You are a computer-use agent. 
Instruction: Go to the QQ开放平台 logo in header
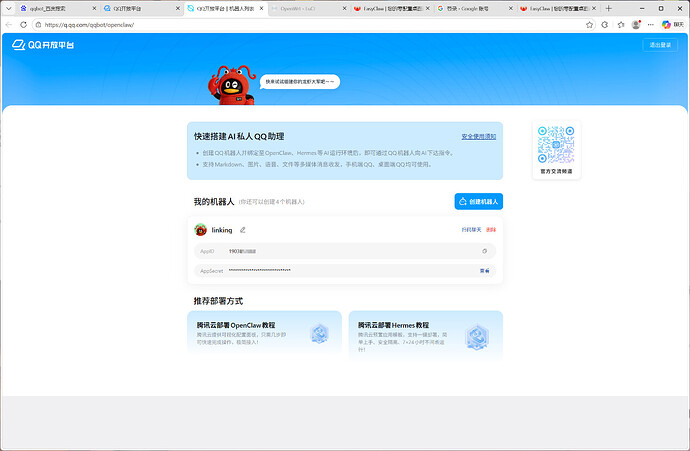point(43,44)
